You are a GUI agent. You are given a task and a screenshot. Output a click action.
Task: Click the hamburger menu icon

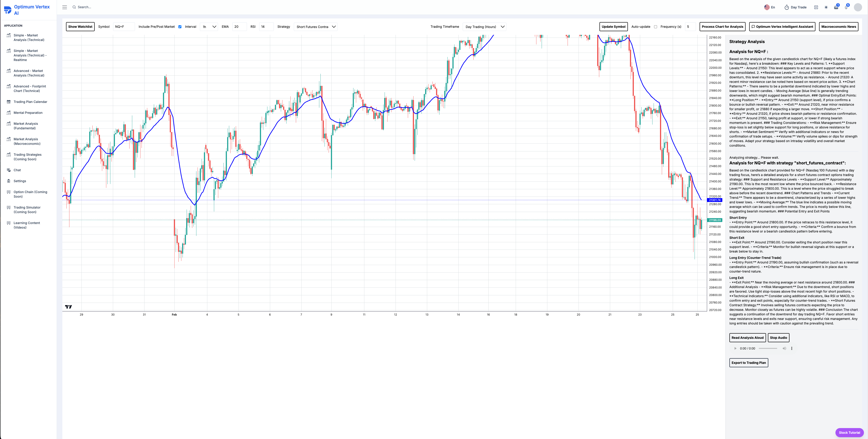click(x=64, y=7)
